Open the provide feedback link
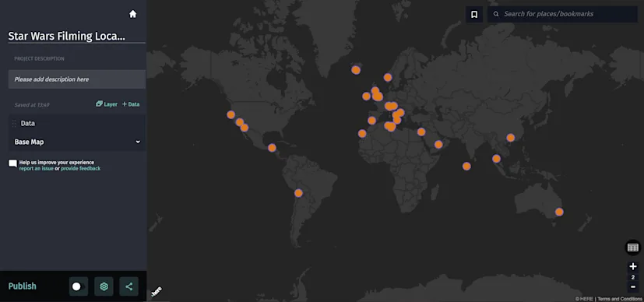 81,169
